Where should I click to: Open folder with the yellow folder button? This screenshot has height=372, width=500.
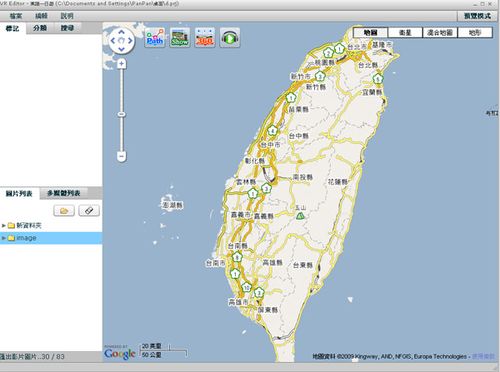(64, 211)
